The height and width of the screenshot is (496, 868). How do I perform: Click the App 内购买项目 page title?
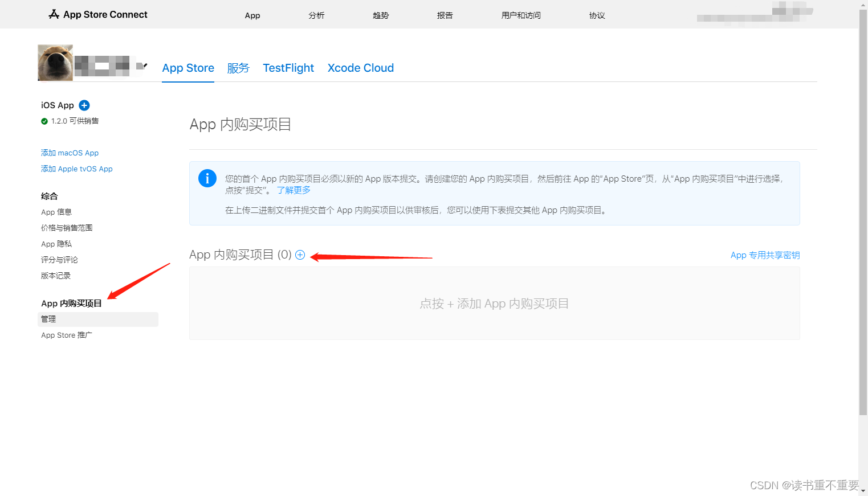[x=241, y=124]
